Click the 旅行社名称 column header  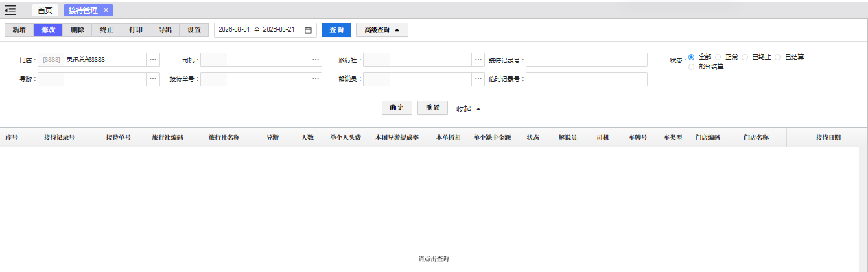(224, 138)
